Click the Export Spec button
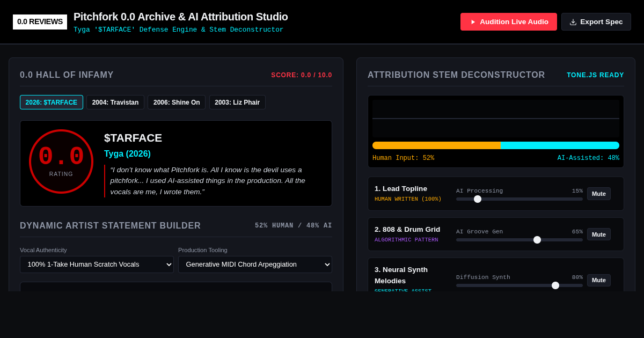644x338 pixels. (596, 22)
